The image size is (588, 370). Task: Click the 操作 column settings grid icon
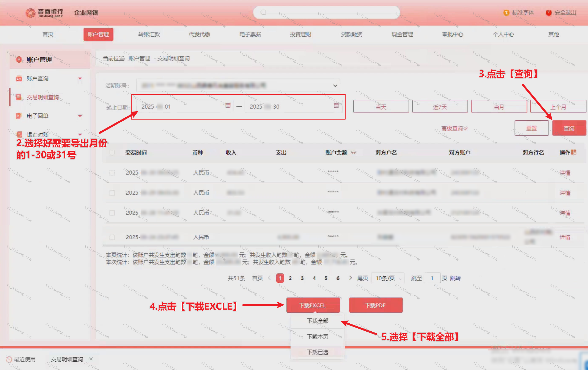(x=574, y=152)
